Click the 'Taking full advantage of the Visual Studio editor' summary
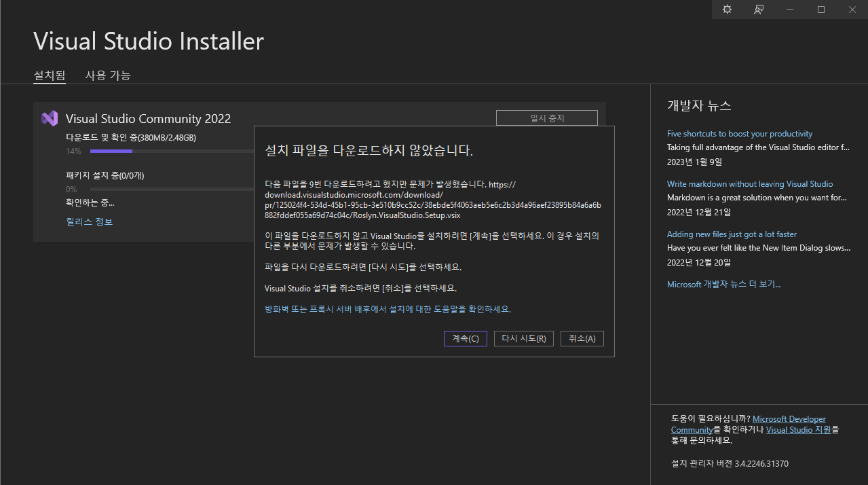Image resolution: width=868 pixels, height=485 pixels. click(x=758, y=147)
